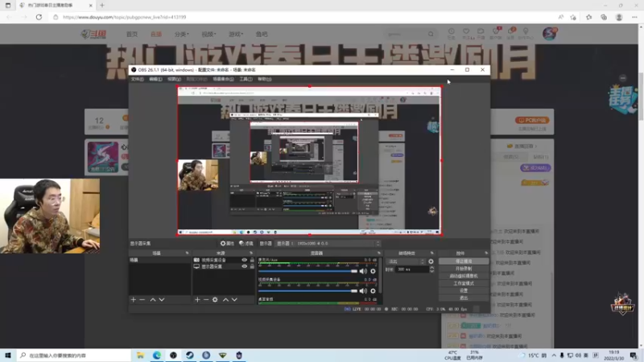Open the OBS Tools menu
Screen dimensions: 644x362
[246, 79]
